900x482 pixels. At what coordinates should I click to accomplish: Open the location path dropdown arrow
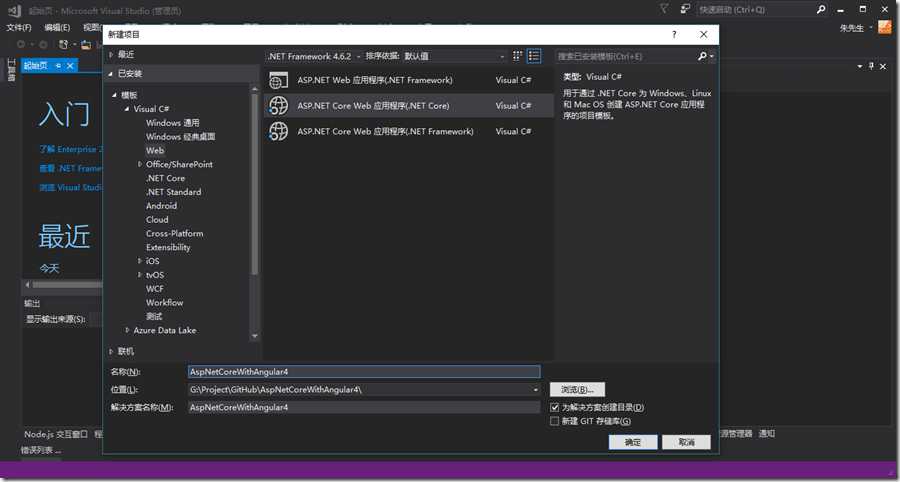tap(536, 390)
